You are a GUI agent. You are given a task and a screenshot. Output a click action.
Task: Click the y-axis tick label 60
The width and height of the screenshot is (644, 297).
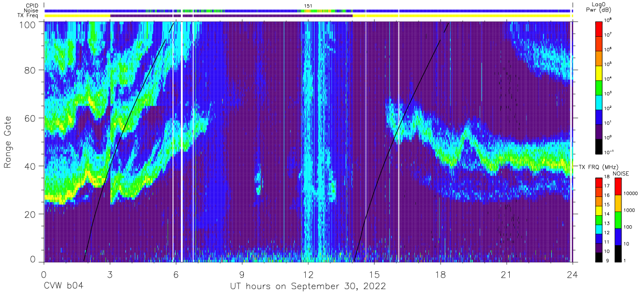[x=30, y=118]
